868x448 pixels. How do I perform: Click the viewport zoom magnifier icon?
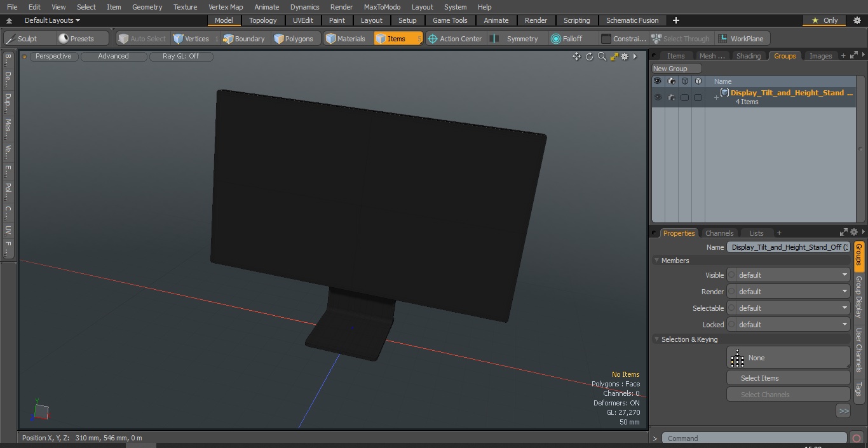click(602, 57)
